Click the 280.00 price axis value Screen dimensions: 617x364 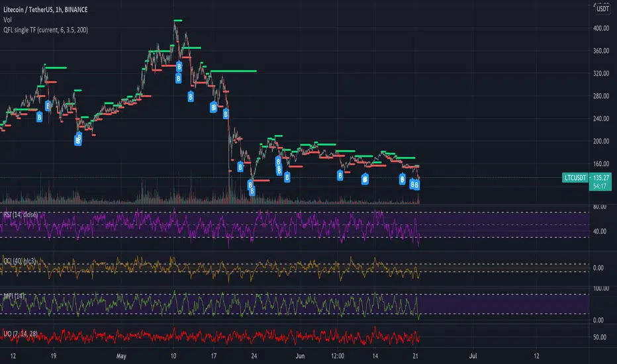[601, 96]
